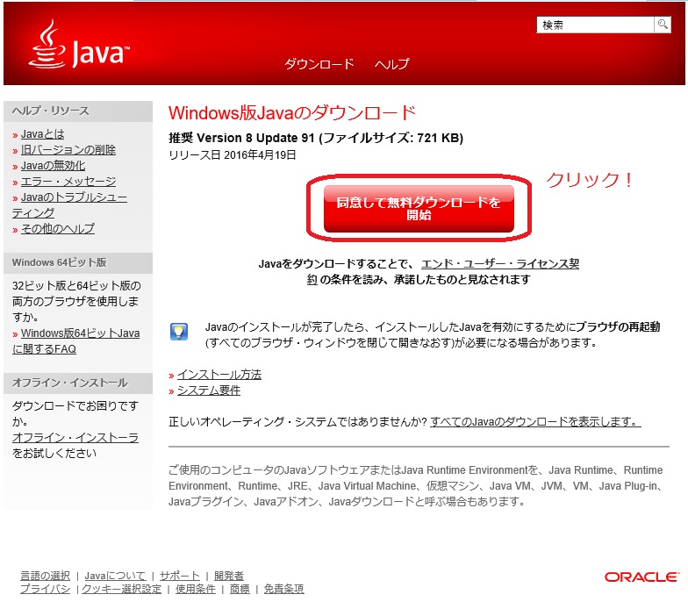This screenshot has height=616, width=688.
Task: Open the その他のヘルプ link
Action: coord(58,228)
